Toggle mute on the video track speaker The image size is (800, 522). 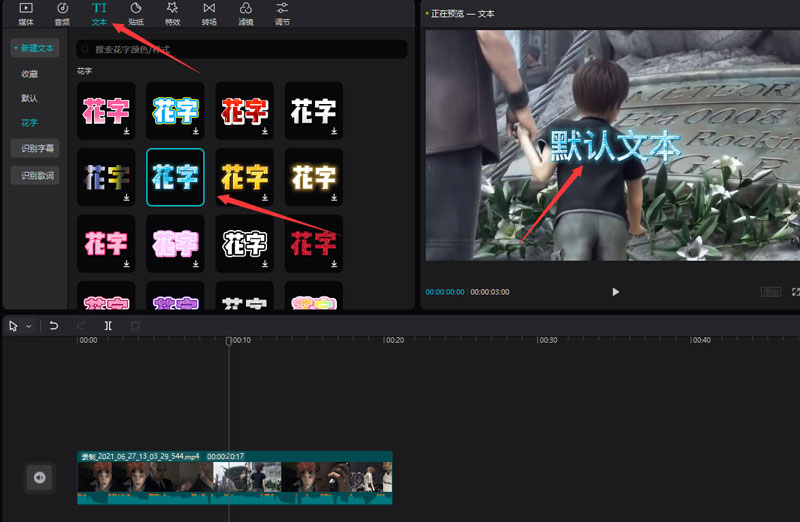(x=39, y=477)
